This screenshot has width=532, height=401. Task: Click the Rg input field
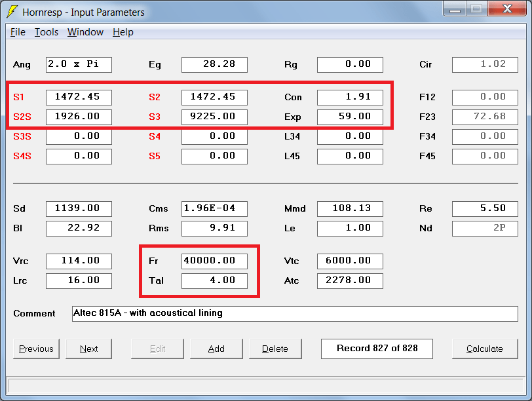(350, 64)
